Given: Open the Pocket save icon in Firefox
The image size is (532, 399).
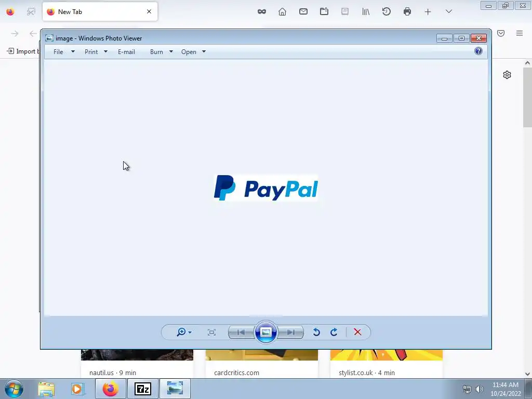Looking at the screenshot, I should pos(501,33).
